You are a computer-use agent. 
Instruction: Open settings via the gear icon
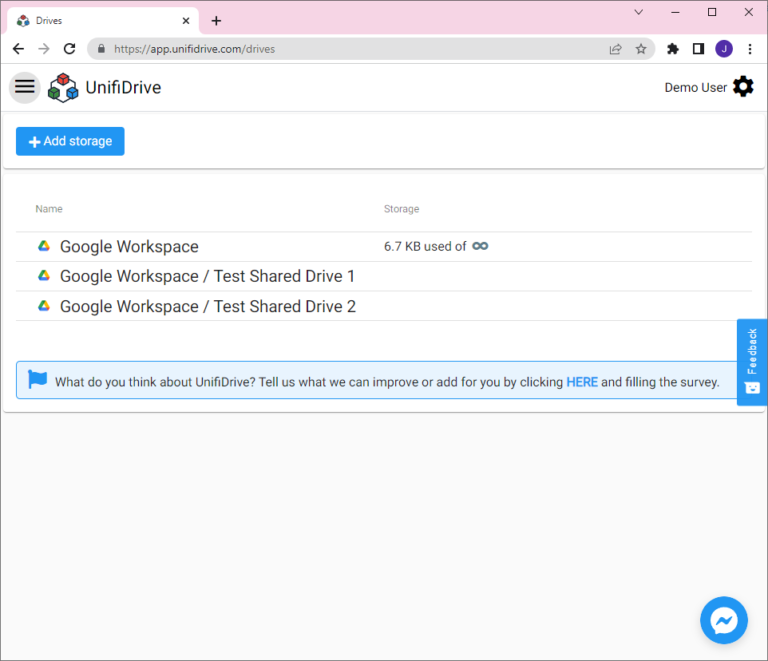click(743, 87)
